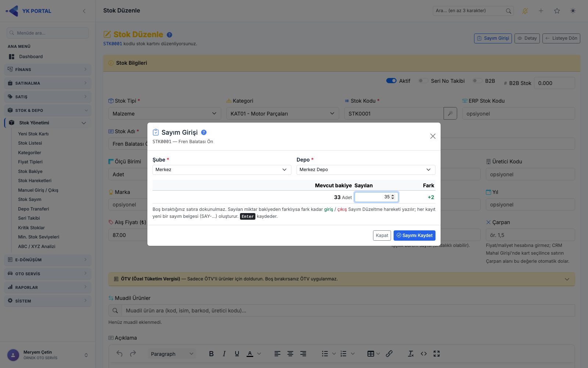Expand the ÖTV (Özel Tüketim Vergisi) section

342,279
